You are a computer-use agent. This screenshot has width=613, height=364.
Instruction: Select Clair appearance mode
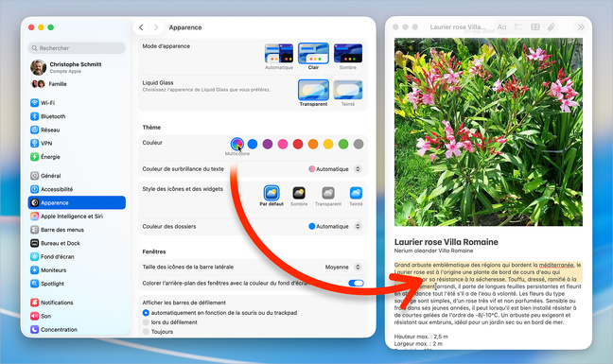point(313,56)
